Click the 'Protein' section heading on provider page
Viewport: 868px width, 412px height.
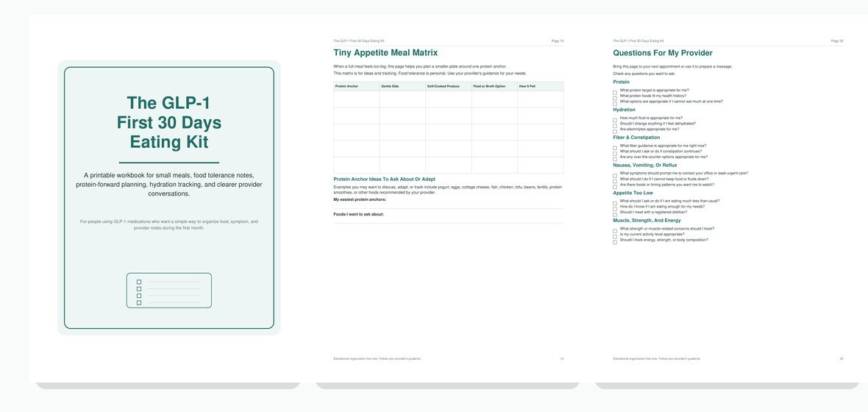pyautogui.click(x=621, y=82)
